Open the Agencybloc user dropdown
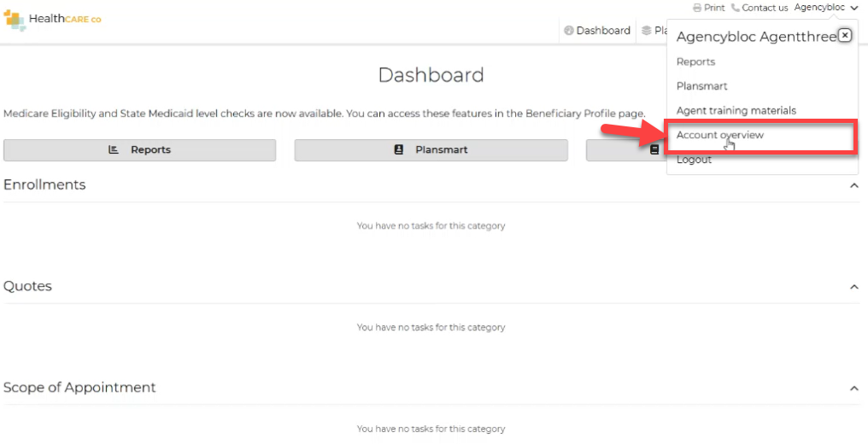 [x=826, y=7]
